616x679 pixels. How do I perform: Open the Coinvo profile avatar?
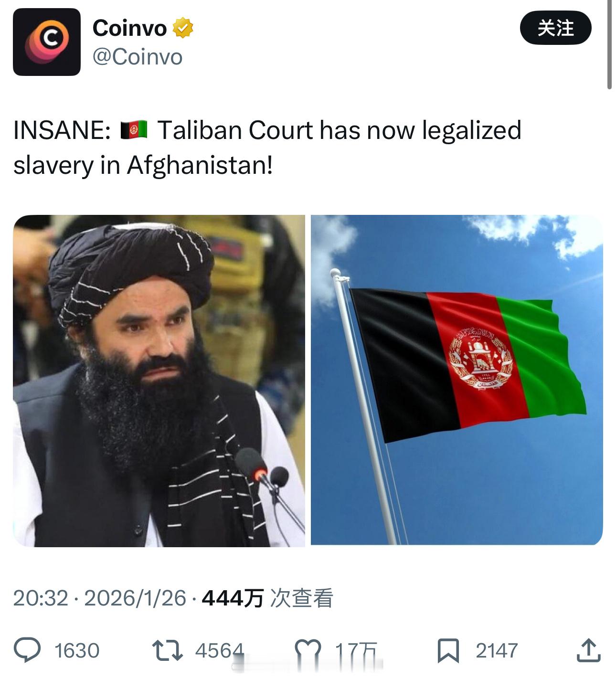click(47, 42)
